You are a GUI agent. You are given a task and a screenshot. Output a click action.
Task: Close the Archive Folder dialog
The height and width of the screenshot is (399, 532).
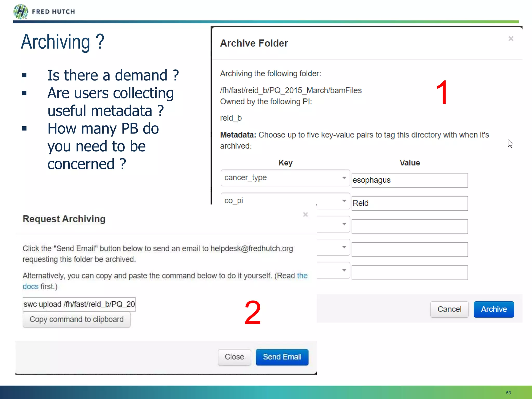tap(511, 39)
